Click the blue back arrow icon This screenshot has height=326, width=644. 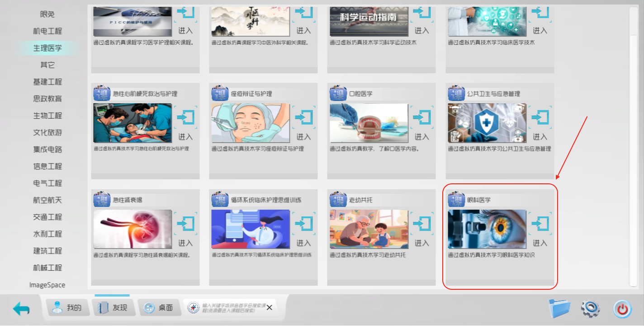[x=21, y=309]
